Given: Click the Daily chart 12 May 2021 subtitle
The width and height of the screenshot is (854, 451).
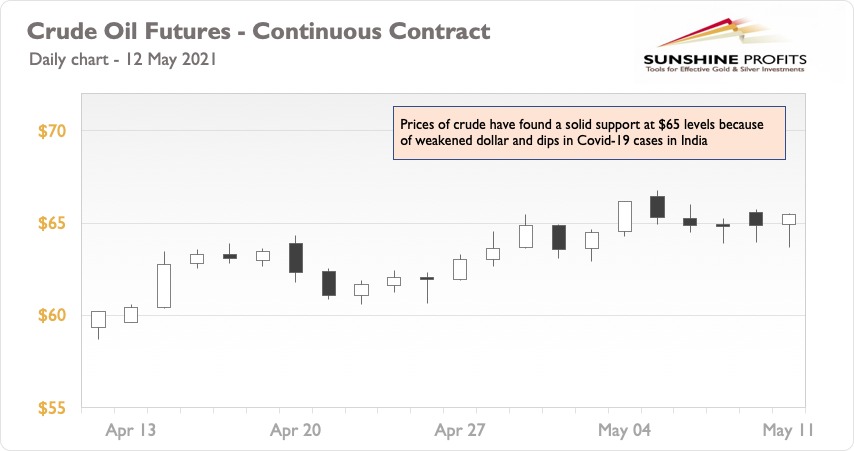Looking at the screenshot, I should coord(123,59).
